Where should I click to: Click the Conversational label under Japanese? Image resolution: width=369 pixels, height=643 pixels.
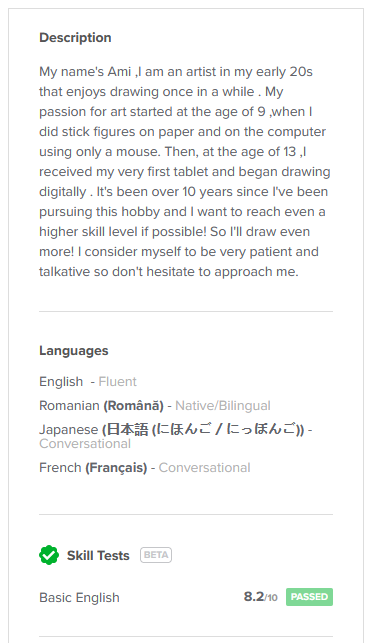click(85, 444)
